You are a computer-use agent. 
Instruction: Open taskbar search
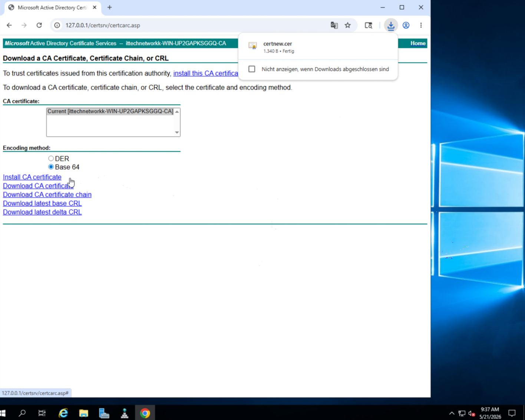pos(22,413)
